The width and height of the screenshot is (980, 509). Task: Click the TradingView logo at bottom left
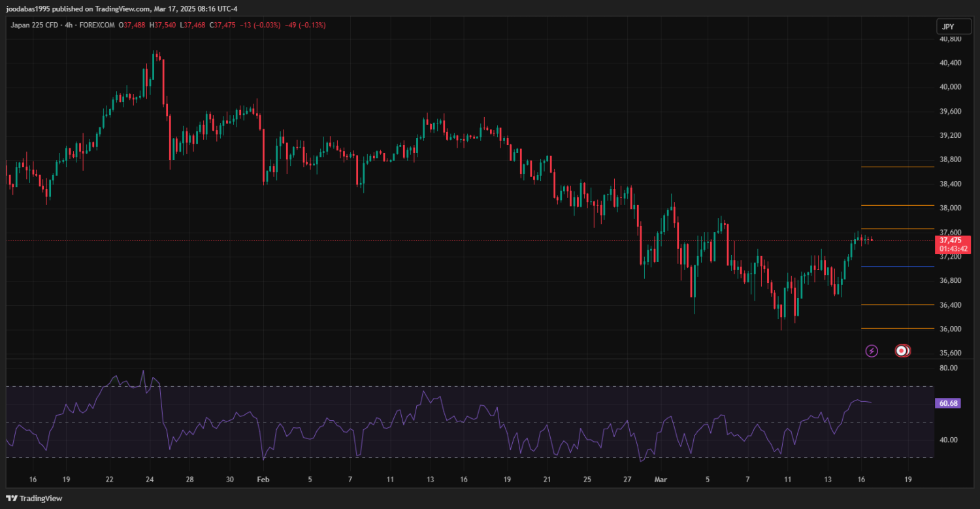click(x=34, y=499)
